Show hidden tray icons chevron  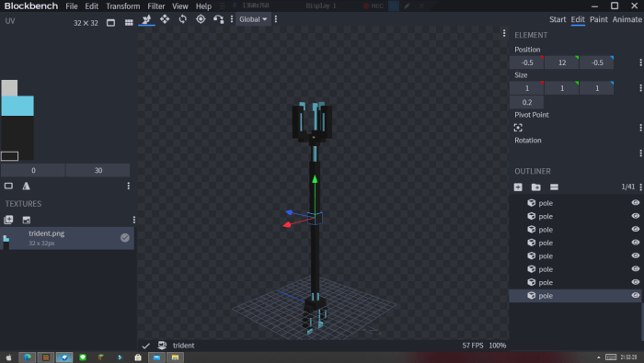coord(598,357)
